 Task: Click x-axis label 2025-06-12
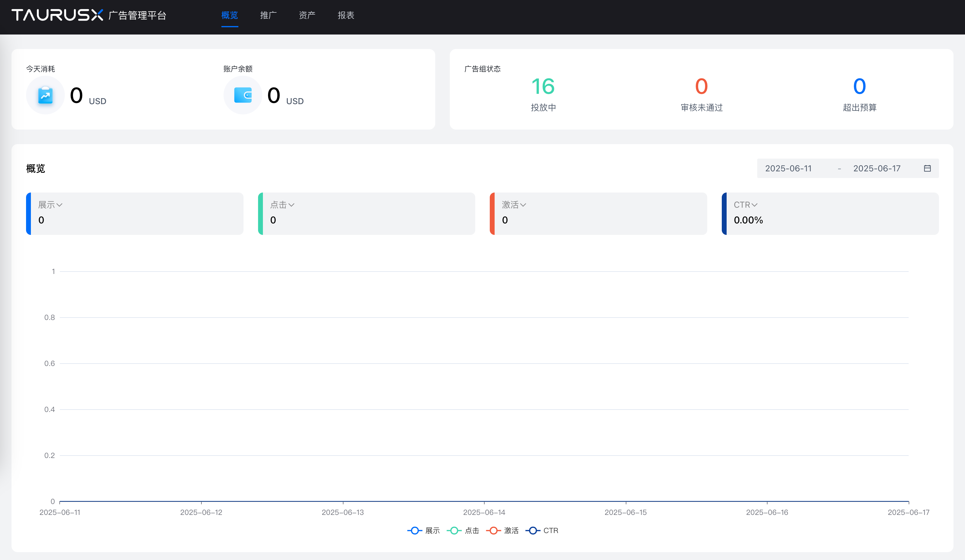[201, 512]
